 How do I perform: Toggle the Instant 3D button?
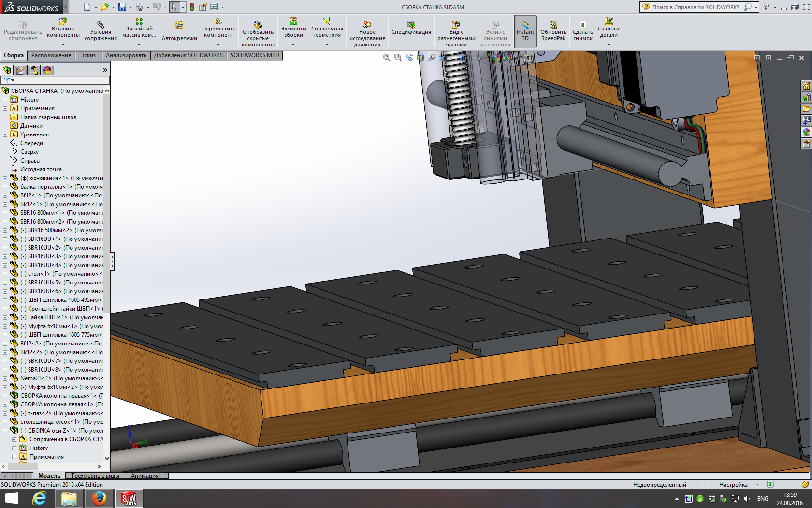click(525, 31)
